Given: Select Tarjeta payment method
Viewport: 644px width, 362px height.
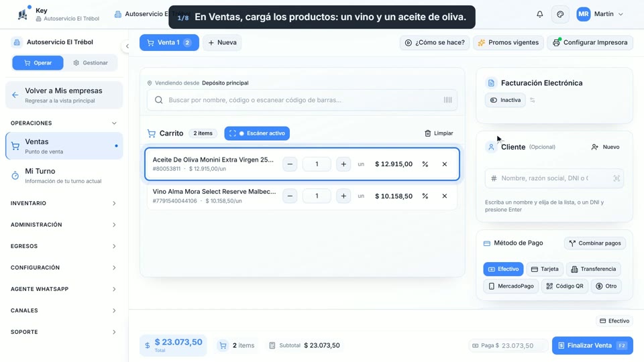Looking at the screenshot, I should point(545,269).
